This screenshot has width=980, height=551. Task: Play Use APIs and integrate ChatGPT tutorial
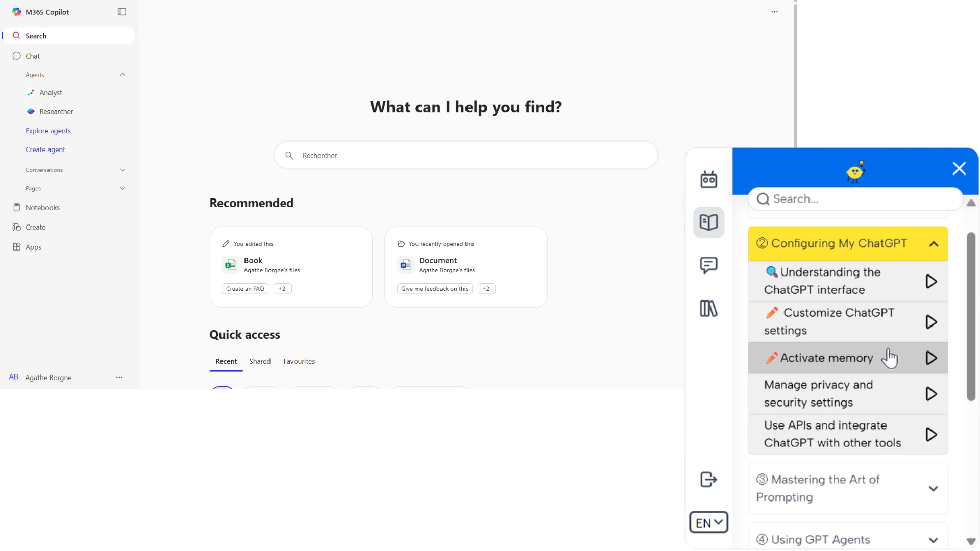[931, 435]
